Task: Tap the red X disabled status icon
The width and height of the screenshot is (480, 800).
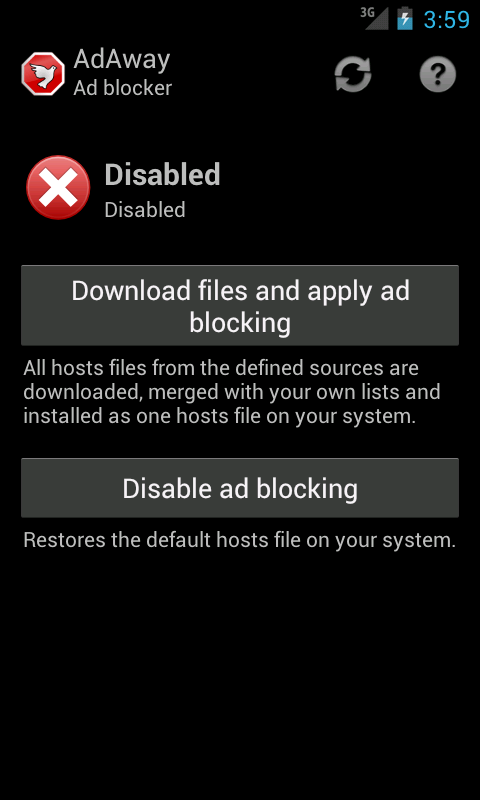Action: 58,188
